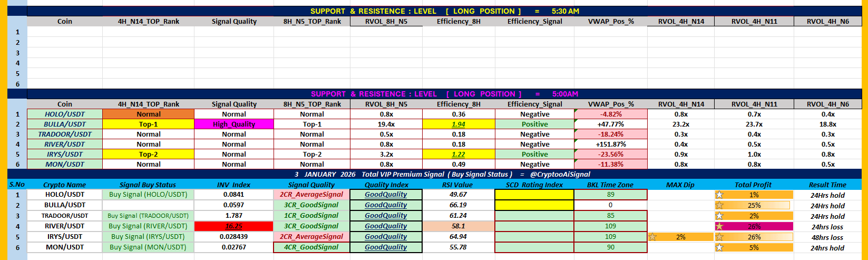Click the star on the magenta 26% profit bar
The image size is (868, 260).
[x=719, y=226]
